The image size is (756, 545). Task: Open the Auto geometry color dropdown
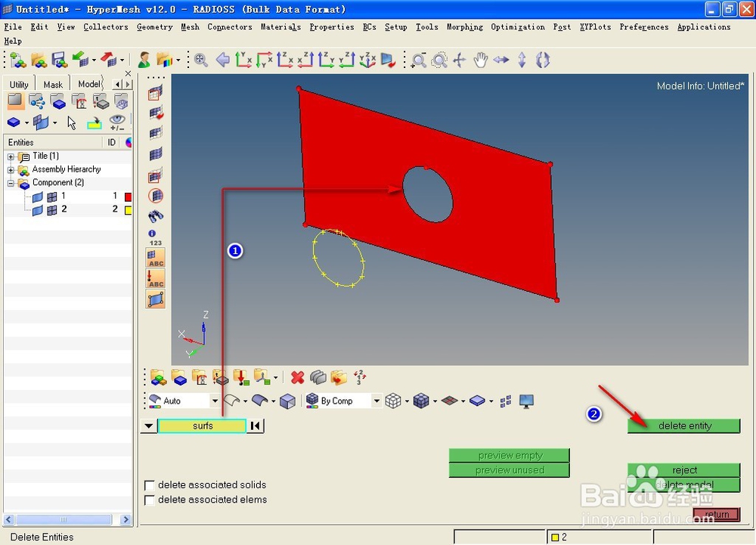coord(215,401)
